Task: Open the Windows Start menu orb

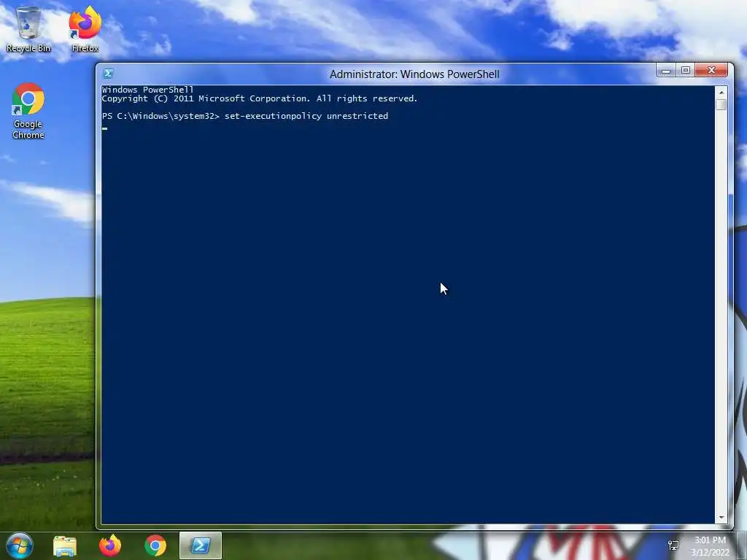Action: (x=19, y=545)
